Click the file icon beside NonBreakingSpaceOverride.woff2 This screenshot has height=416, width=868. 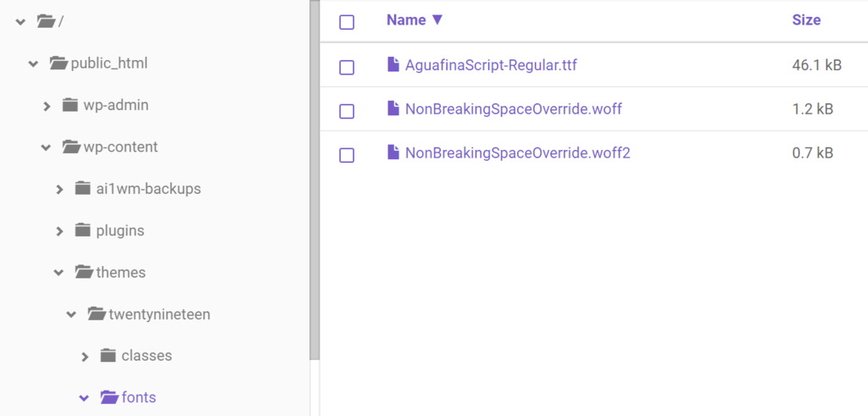click(392, 153)
